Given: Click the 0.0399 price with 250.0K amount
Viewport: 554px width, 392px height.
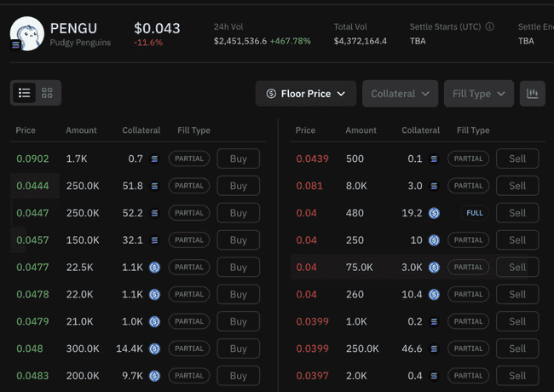Looking at the screenshot, I should click(312, 349).
